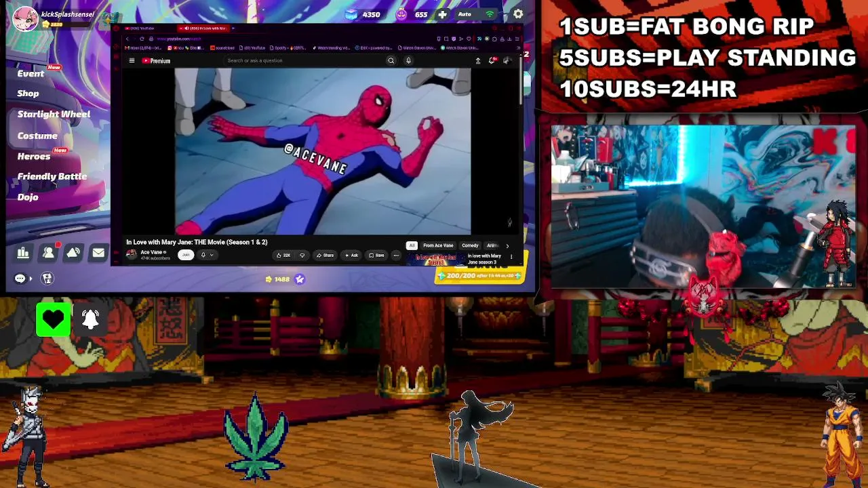The height and width of the screenshot is (488, 868).
Task: Click the 200/200 energy bar
Action: coord(479,276)
